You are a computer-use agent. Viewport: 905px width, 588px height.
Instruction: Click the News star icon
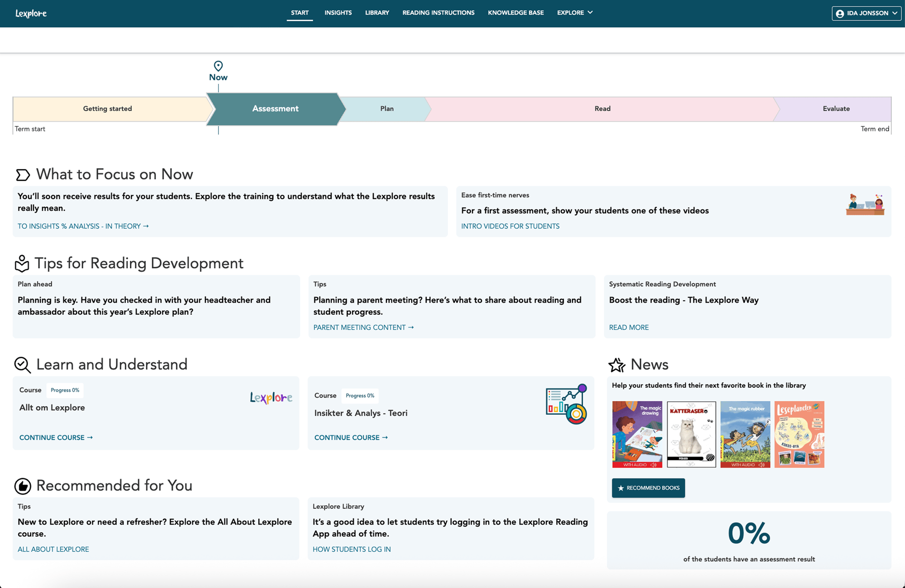[x=617, y=365]
